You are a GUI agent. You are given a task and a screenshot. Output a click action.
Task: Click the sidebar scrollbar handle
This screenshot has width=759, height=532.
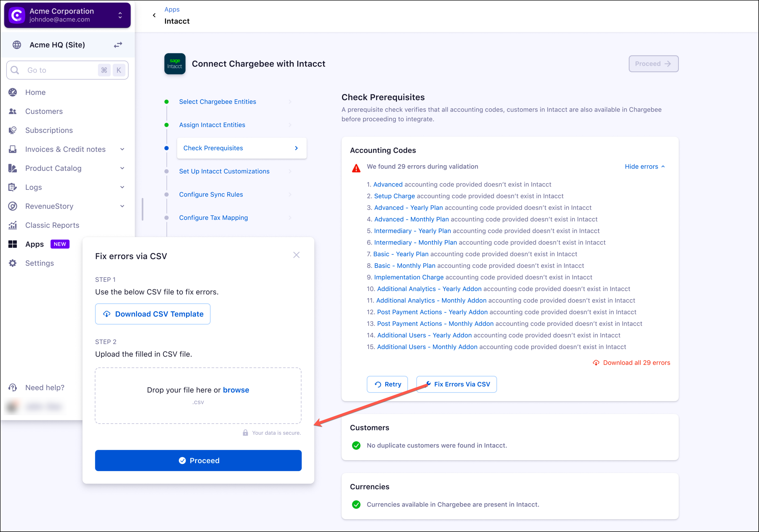coord(143,209)
